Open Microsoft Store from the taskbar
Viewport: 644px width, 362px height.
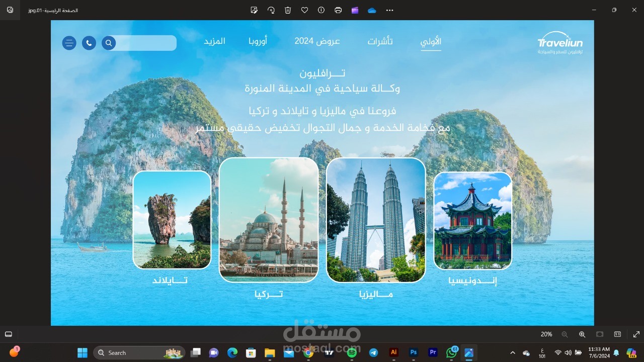tap(251, 352)
